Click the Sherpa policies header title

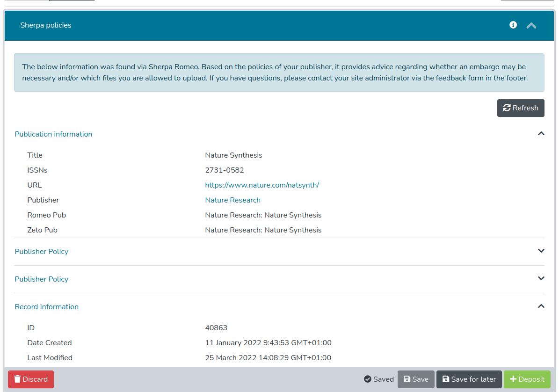pos(46,25)
